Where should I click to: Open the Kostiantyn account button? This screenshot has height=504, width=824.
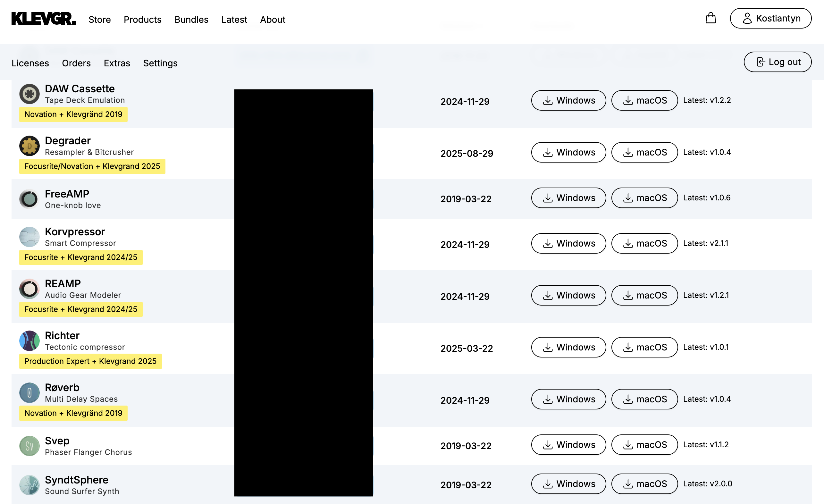click(770, 18)
